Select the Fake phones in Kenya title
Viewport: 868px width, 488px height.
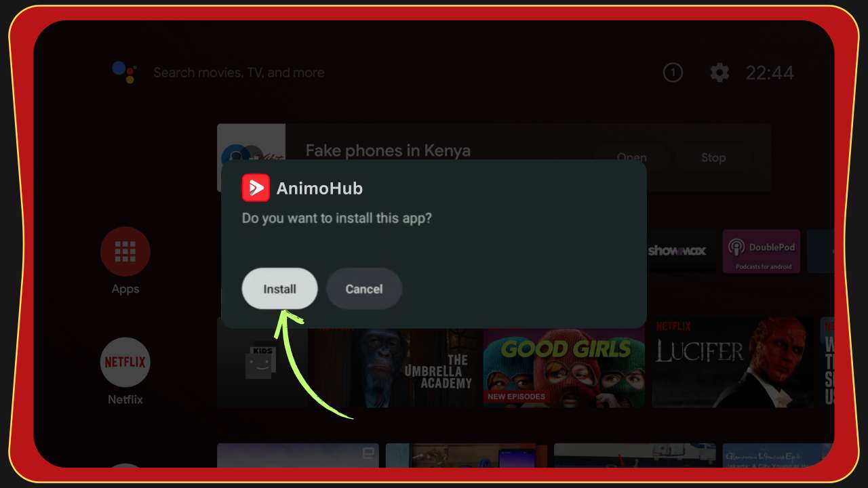(x=388, y=150)
